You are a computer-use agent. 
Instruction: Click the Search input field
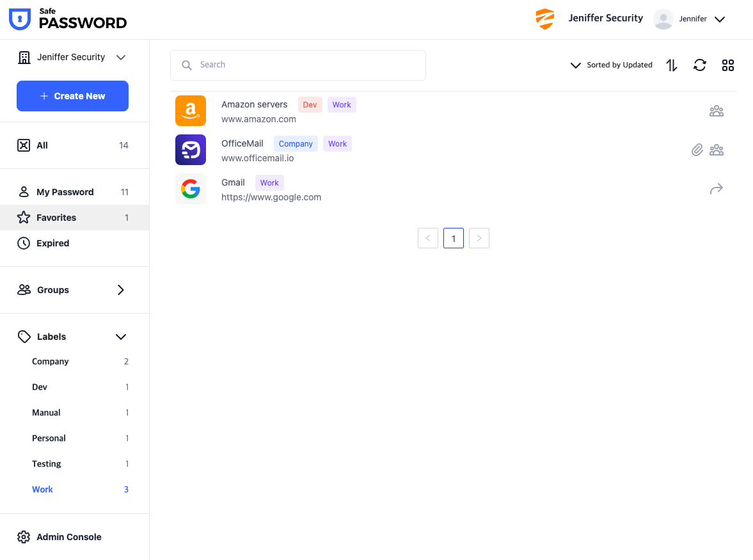298,65
